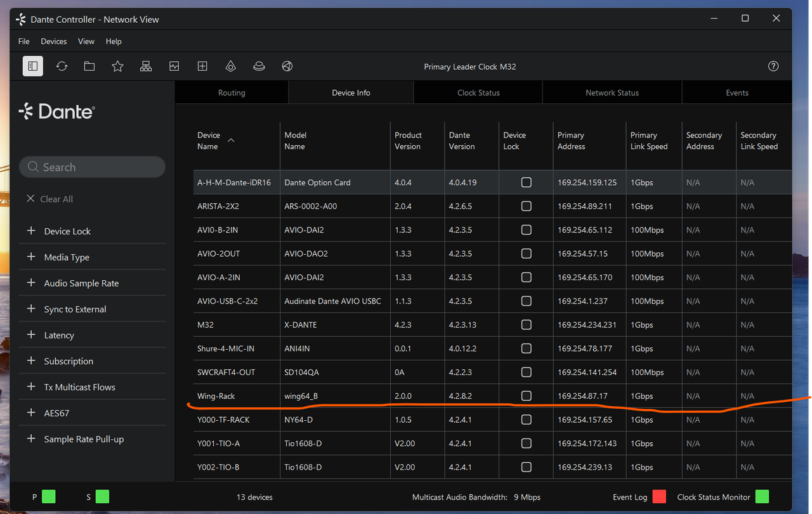Open the red Event Log indicator
The height and width of the screenshot is (514, 812).
click(x=659, y=497)
